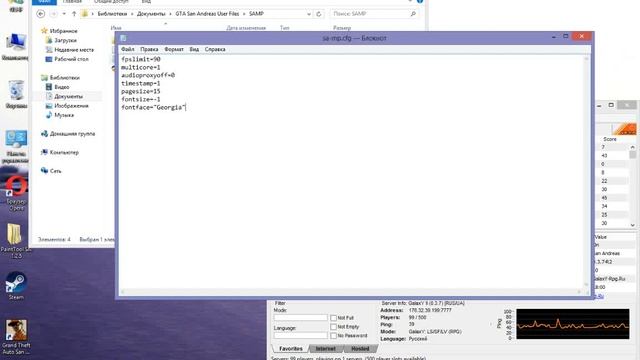Toggle No Password filter checkbox
This screenshot has height=360, width=640.
click(x=333, y=336)
